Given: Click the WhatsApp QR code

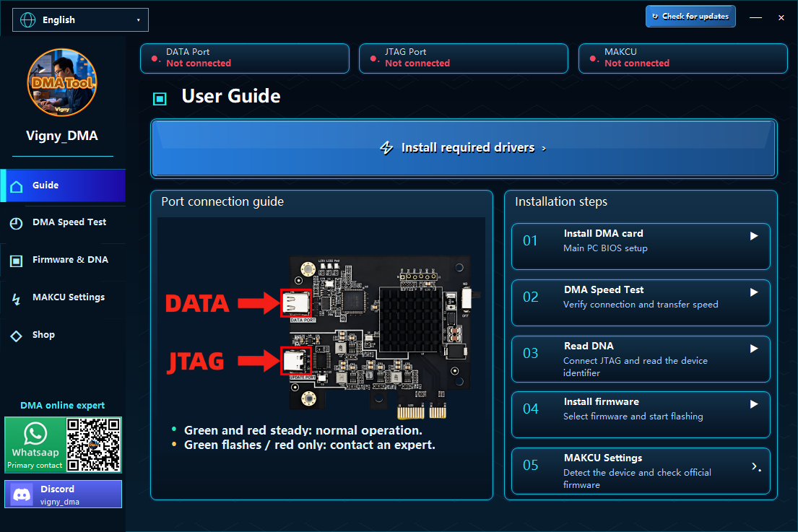Looking at the screenshot, I should point(94,445).
